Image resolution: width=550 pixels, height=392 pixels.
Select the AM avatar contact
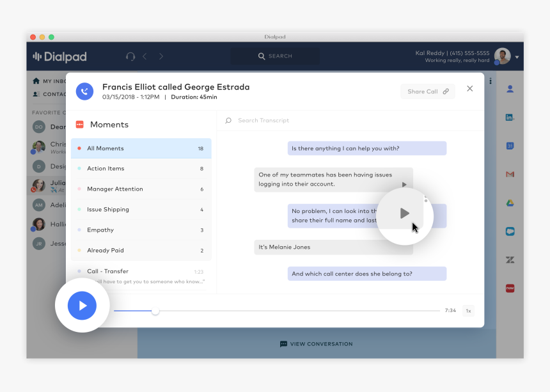tap(39, 205)
